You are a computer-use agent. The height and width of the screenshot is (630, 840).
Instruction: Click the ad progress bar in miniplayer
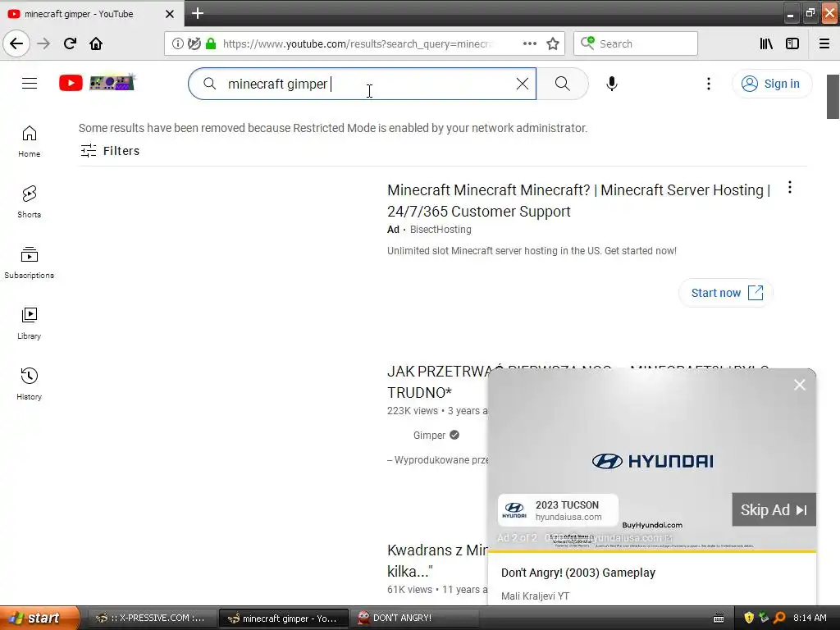coord(652,551)
